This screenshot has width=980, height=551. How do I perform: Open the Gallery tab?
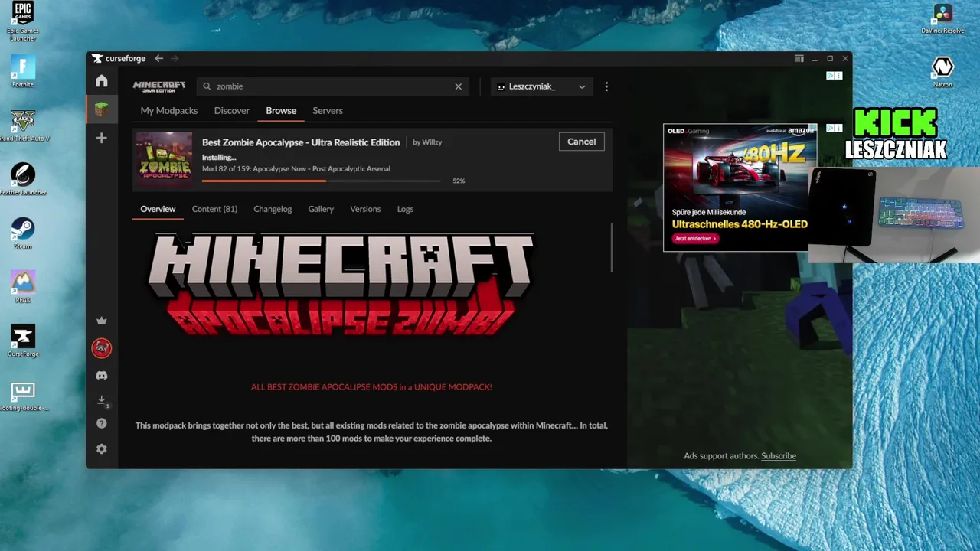(x=321, y=209)
